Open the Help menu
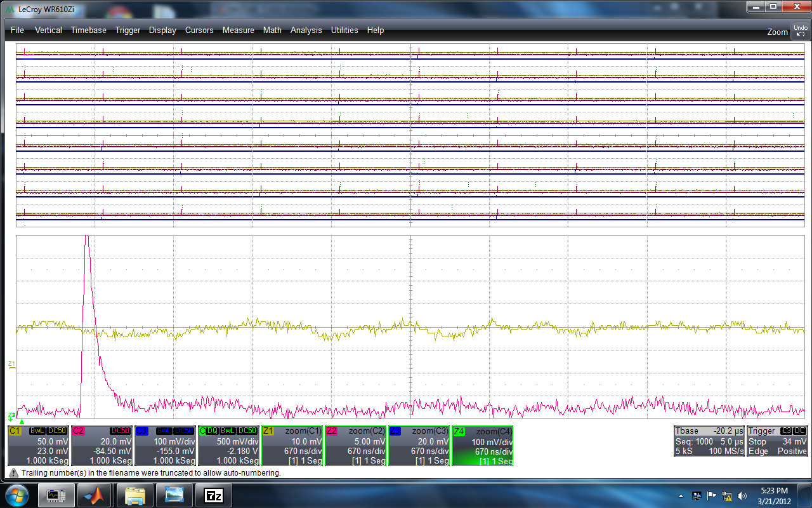This screenshot has height=508, width=812. (x=376, y=30)
